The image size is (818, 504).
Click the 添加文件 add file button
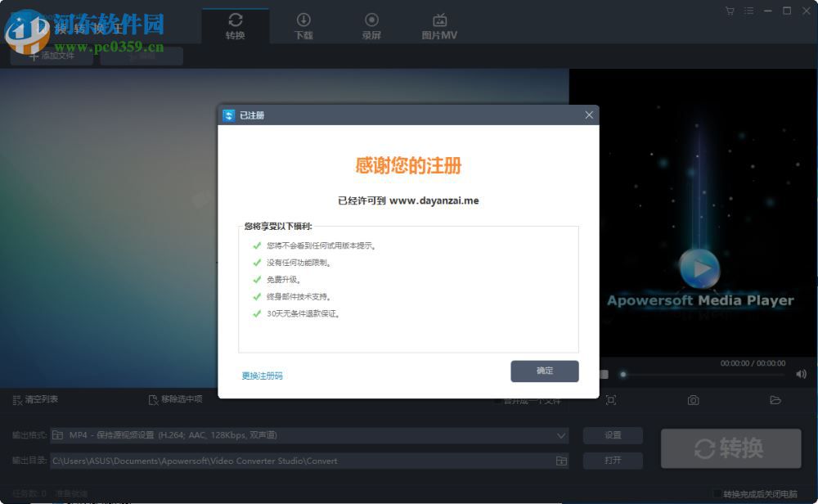click(x=51, y=56)
